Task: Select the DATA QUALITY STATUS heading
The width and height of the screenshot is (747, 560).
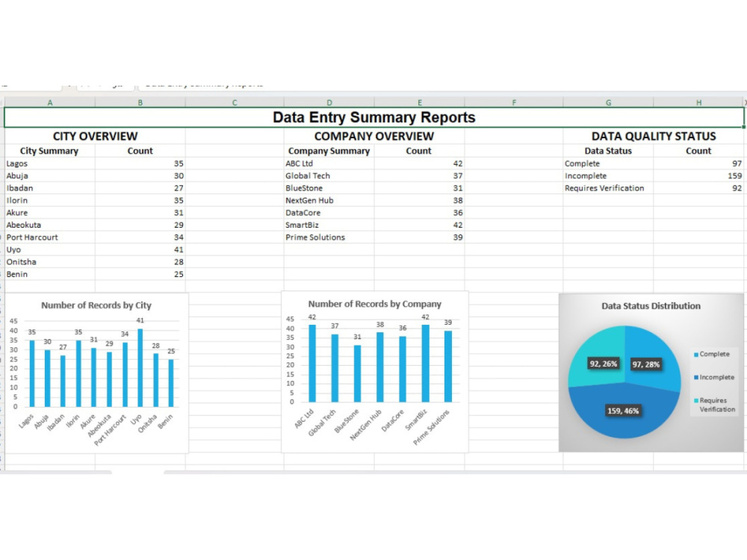Action: click(x=654, y=136)
